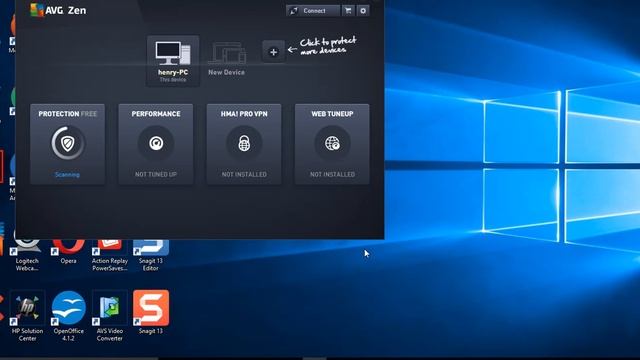This screenshot has width=640, height=360.
Task: Open the Web TuneUp tile
Action: [332, 144]
